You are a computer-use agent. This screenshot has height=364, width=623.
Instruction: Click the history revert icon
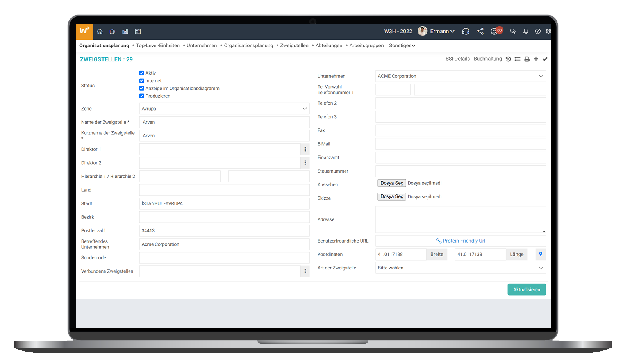[x=508, y=59]
